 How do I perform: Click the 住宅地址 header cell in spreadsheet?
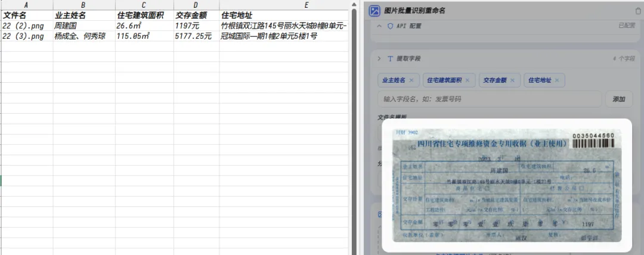click(284, 15)
